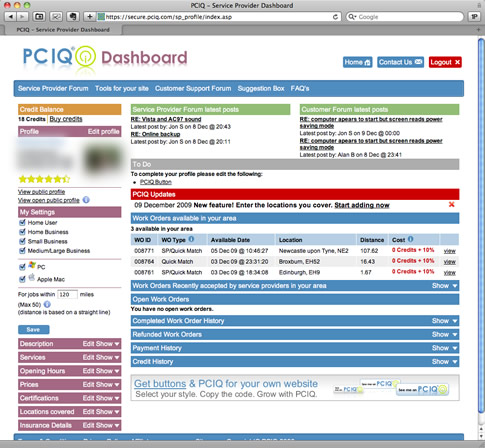Screen dimensions: 485x448
Task: Click the info icon next to WO Type
Action: (x=191, y=239)
